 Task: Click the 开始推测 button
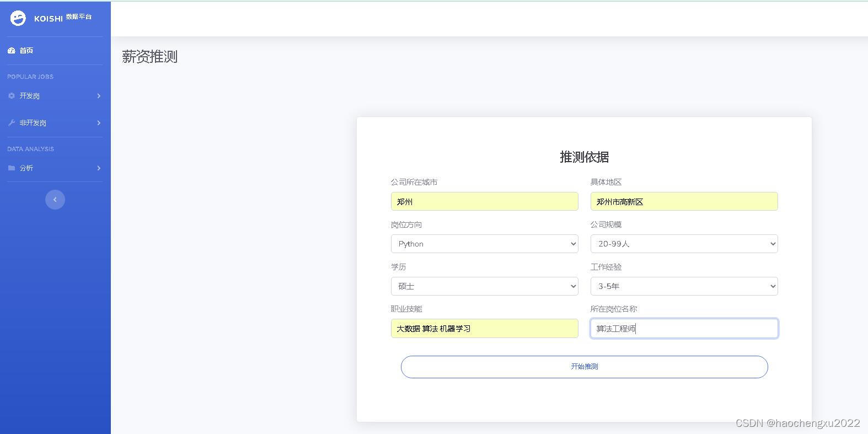pos(585,367)
